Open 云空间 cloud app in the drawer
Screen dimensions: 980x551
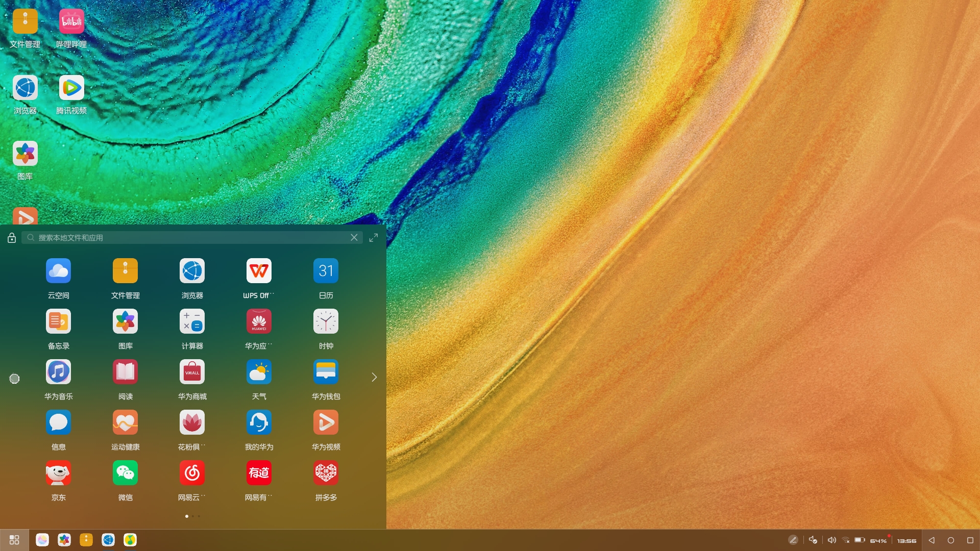[x=58, y=271]
